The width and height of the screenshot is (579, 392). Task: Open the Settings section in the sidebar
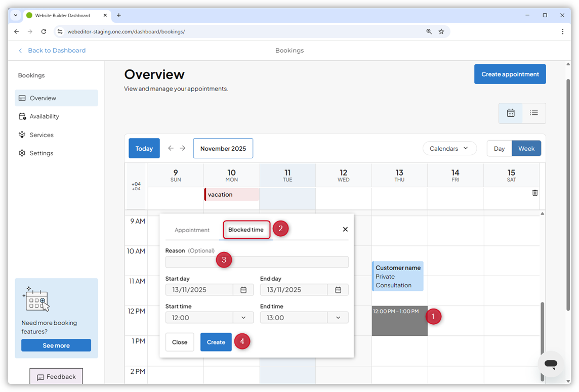click(x=22, y=153)
